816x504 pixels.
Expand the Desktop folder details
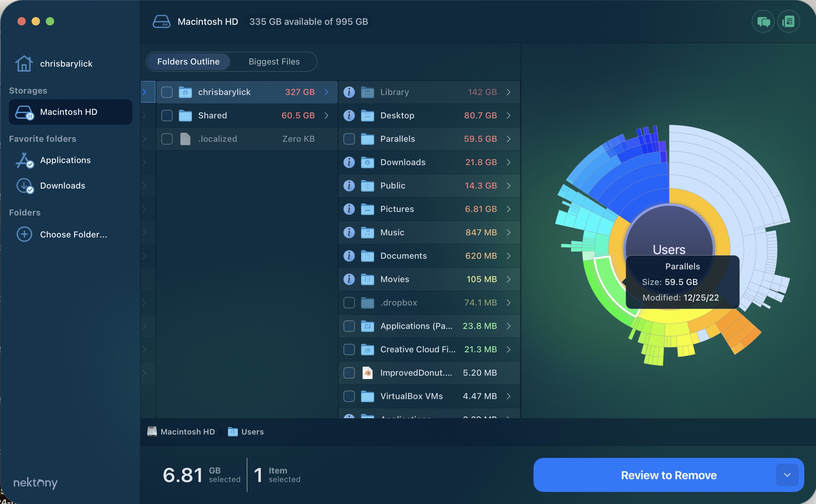(x=508, y=116)
